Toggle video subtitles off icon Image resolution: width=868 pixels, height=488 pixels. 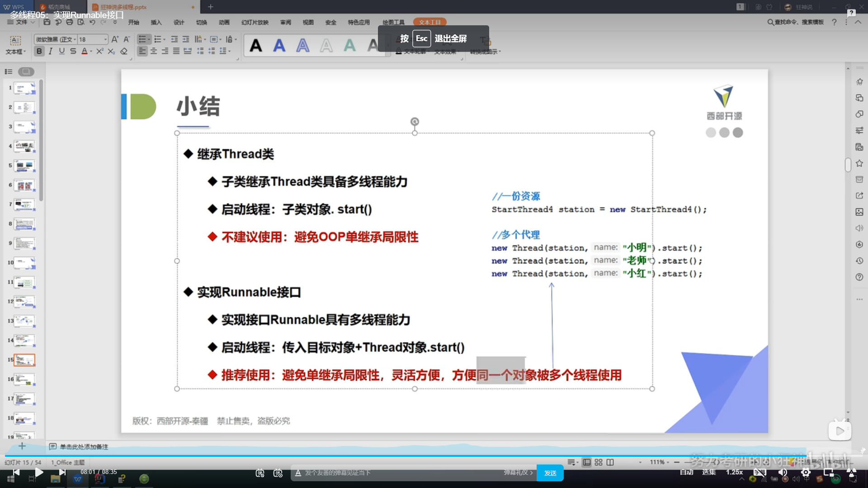point(759,473)
